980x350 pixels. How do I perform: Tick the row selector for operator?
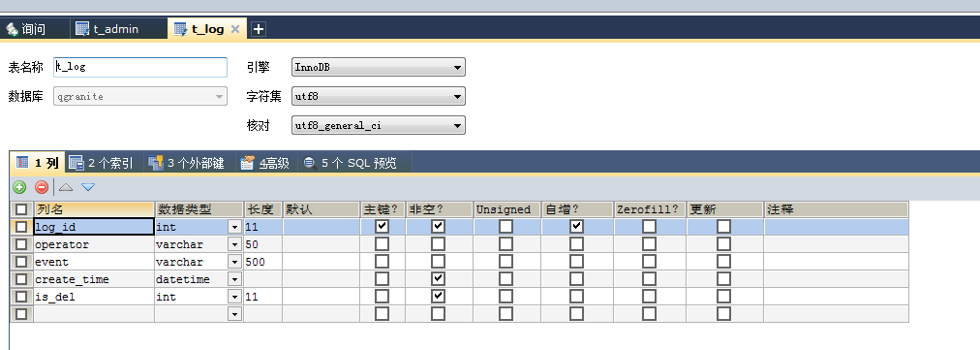pos(21,244)
